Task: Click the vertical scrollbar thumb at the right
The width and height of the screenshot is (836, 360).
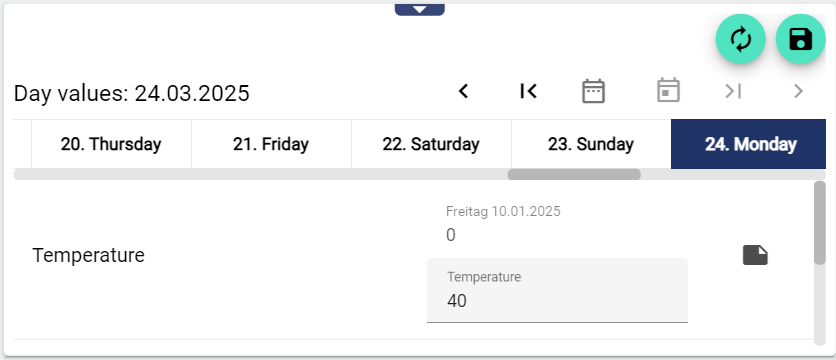Action: coord(820,223)
